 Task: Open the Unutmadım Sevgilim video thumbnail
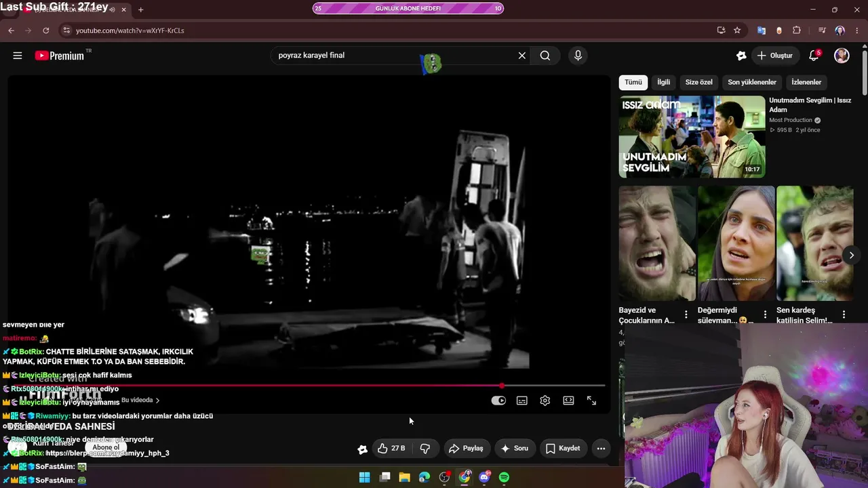point(692,137)
